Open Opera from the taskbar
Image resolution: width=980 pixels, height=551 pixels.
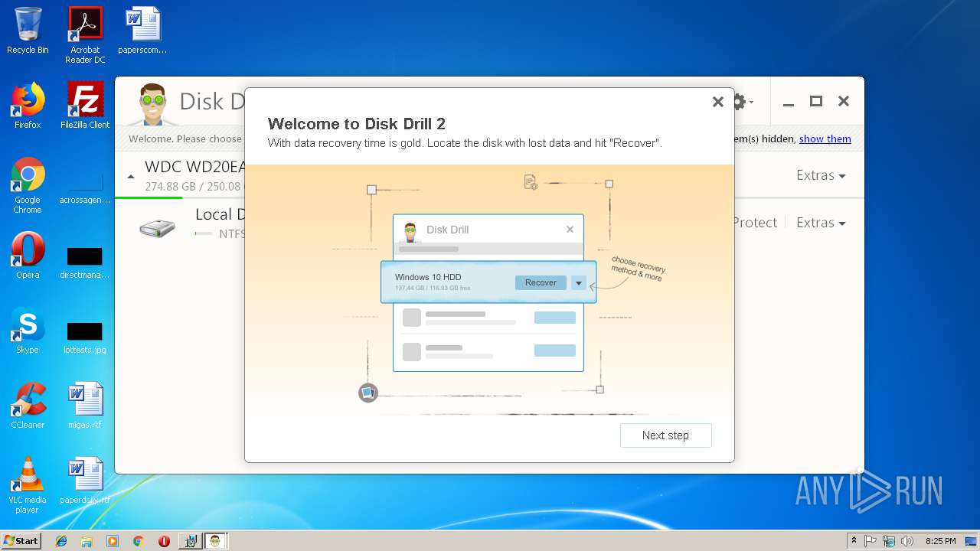pos(164,541)
